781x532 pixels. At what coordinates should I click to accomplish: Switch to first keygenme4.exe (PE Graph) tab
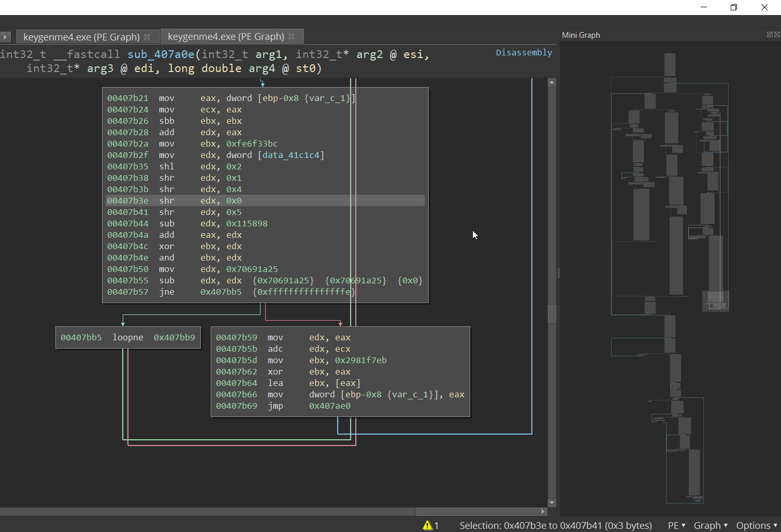pos(81,37)
